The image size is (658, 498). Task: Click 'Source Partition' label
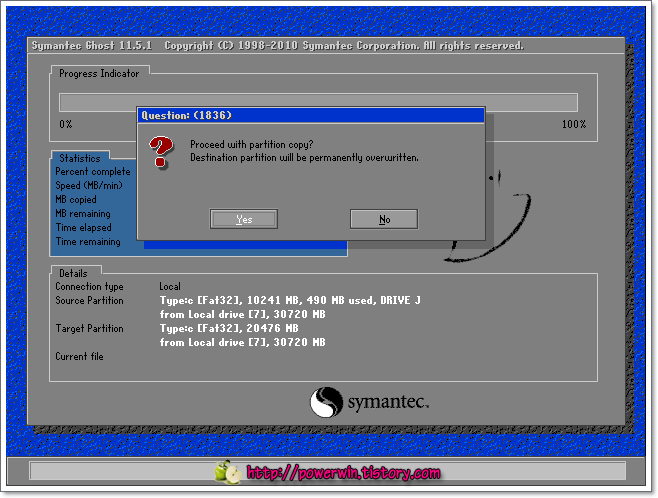tap(89, 300)
